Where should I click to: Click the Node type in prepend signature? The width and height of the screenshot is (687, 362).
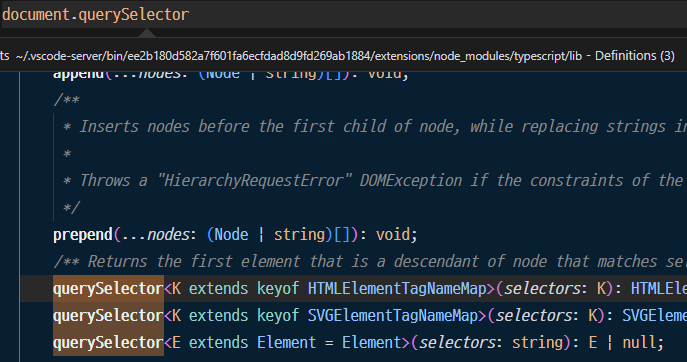231,234
